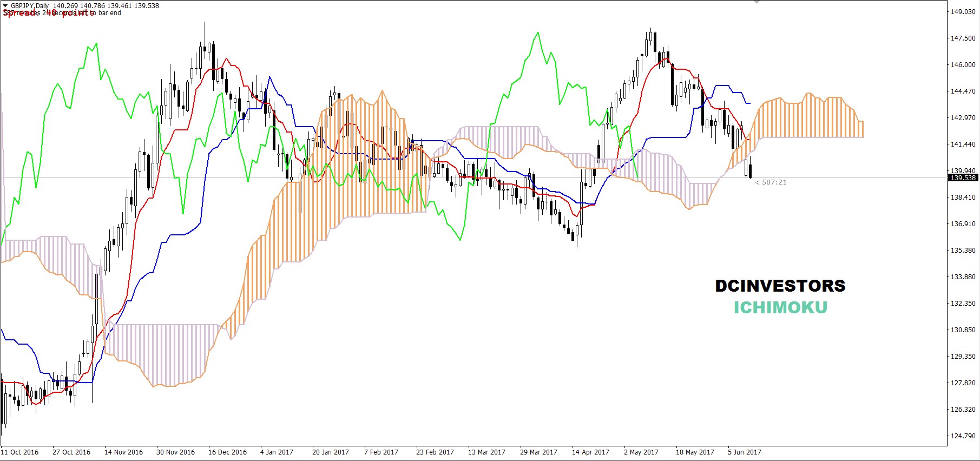This screenshot has width=980, height=461.
Task: Click the 2 May 2017 date label
Action: (641, 452)
